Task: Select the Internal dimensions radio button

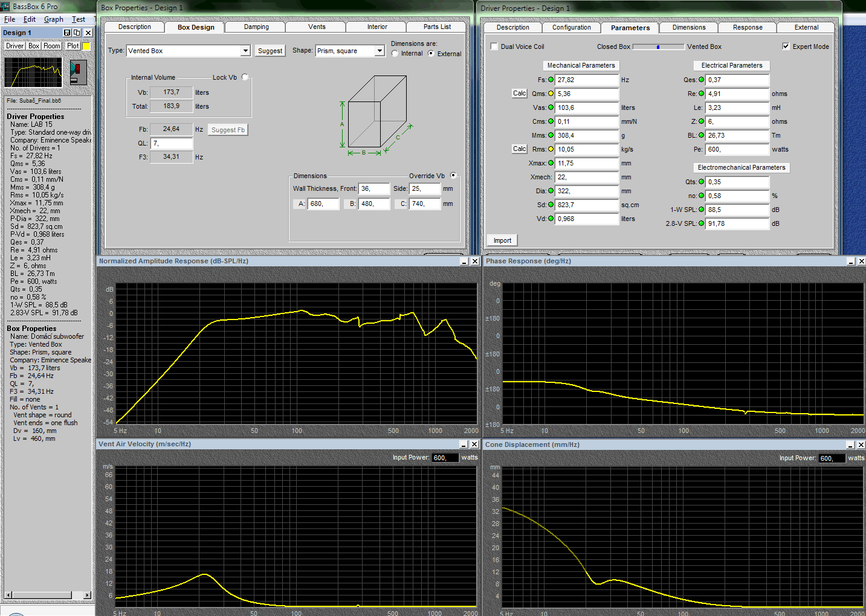Action: 395,54
